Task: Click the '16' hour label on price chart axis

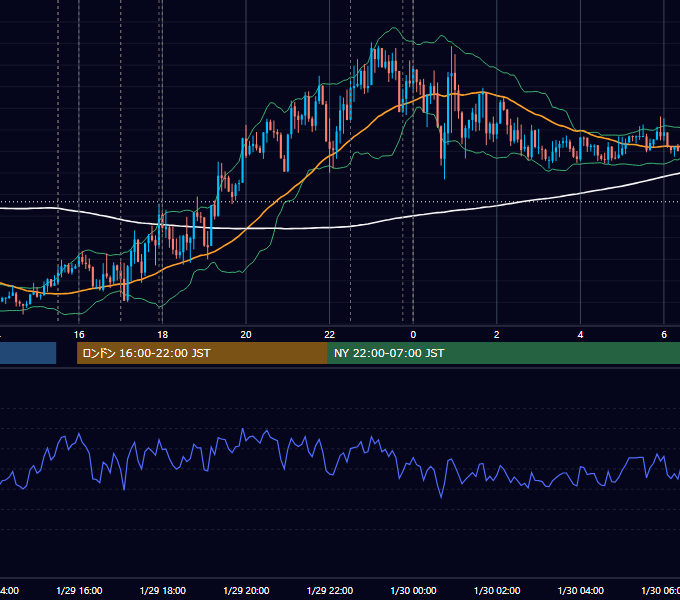Action: [79, 335]
